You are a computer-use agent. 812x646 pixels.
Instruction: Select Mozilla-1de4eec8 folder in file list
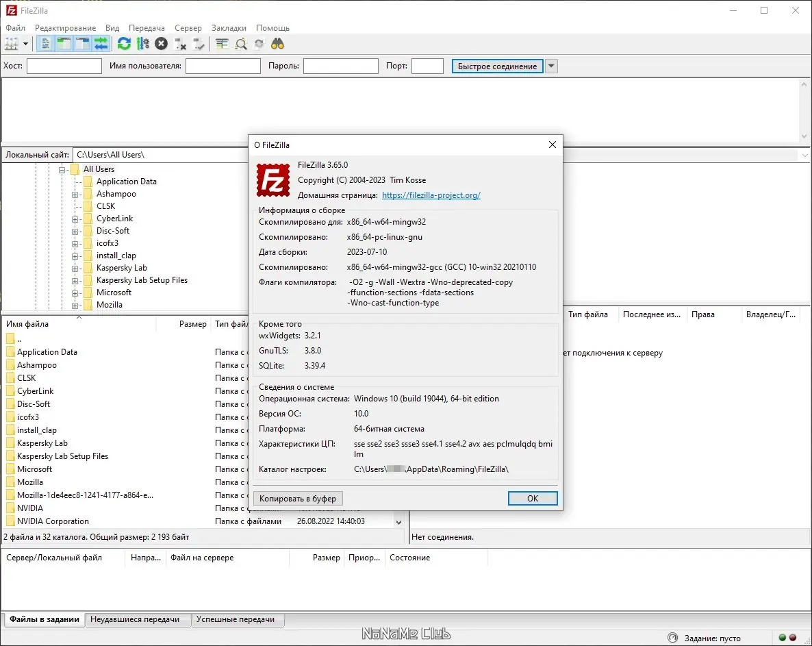tap(85, 495)
